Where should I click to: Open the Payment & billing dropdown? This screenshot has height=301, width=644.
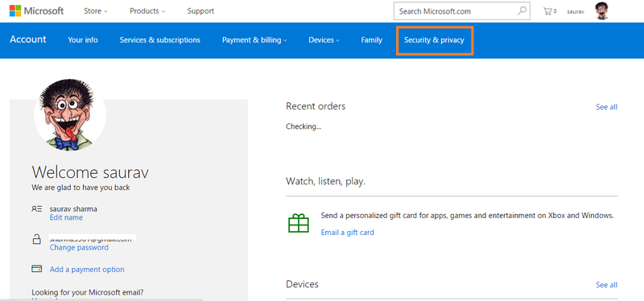(254, 39)
